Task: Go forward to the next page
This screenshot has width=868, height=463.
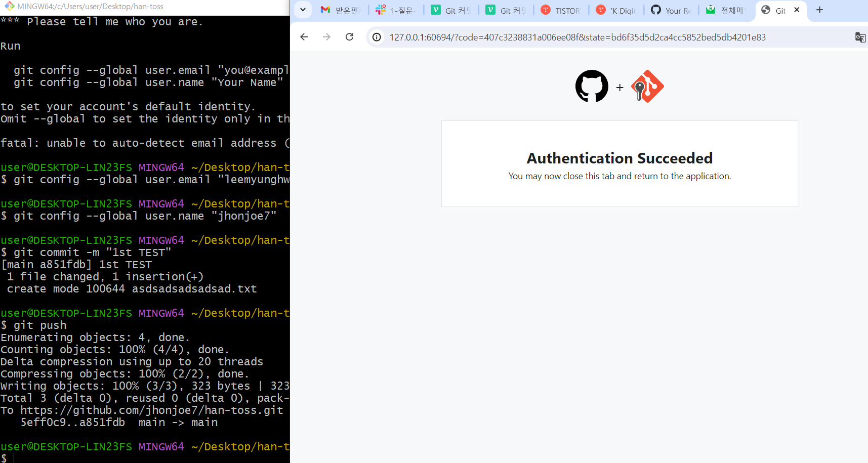Action: click(x=326, y=37)
